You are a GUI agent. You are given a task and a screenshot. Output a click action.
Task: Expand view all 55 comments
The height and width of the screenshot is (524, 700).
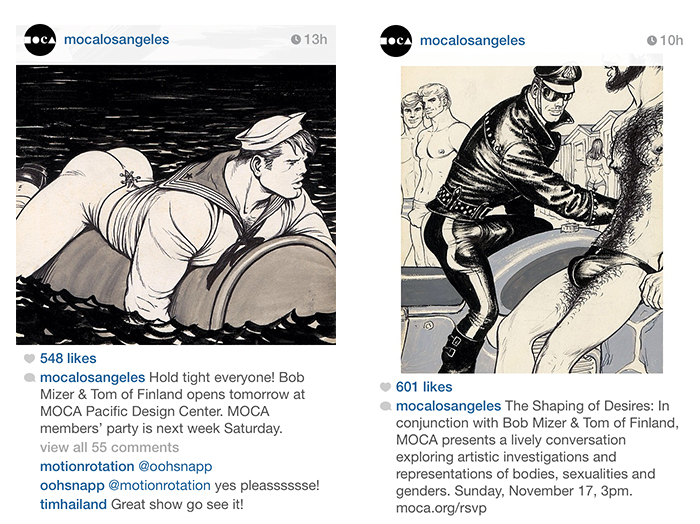coord(109,447)
